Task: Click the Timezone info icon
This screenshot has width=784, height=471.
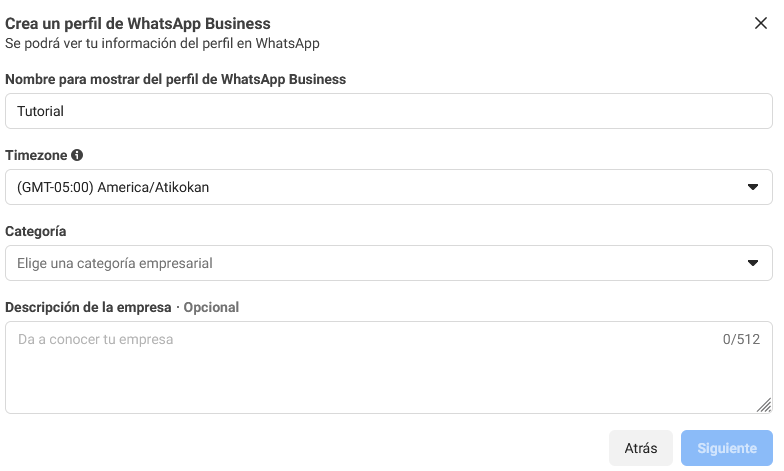Action: 77,155
